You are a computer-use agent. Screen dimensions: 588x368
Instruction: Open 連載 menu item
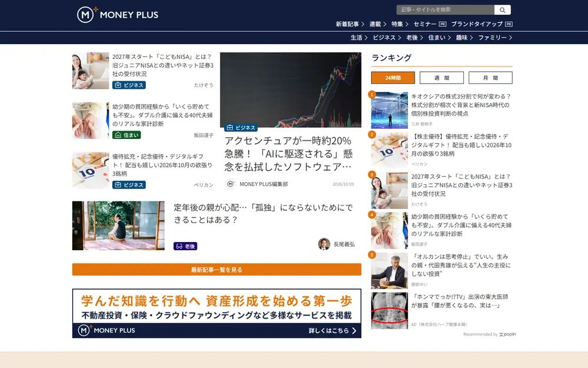pos(377,24)
